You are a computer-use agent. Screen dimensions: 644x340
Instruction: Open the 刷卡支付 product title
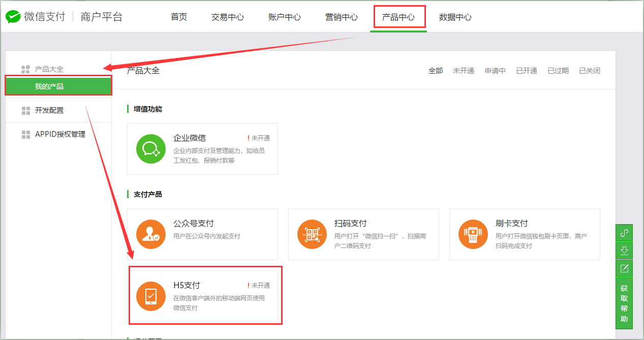pyautogui.click(x=512, y=224)
